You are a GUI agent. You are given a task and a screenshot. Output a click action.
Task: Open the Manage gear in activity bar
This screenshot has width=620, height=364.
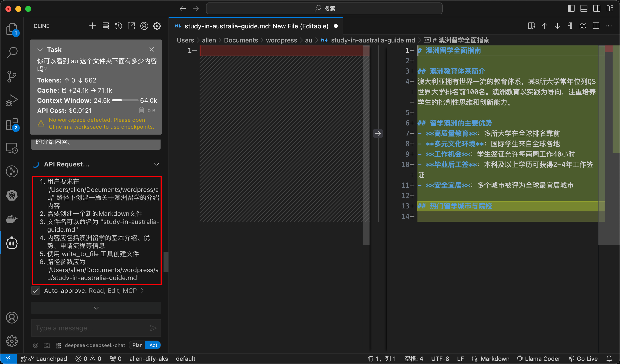(x=12, y=341)
